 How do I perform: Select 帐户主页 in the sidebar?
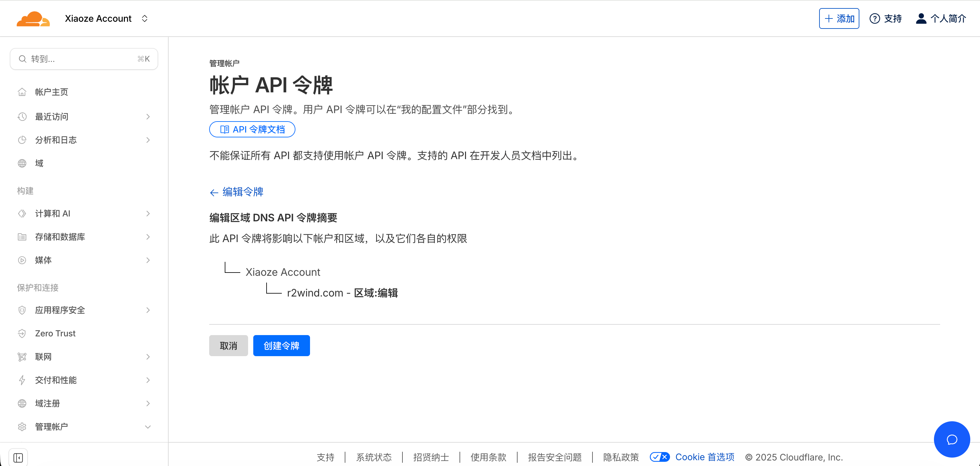(52, 92)
